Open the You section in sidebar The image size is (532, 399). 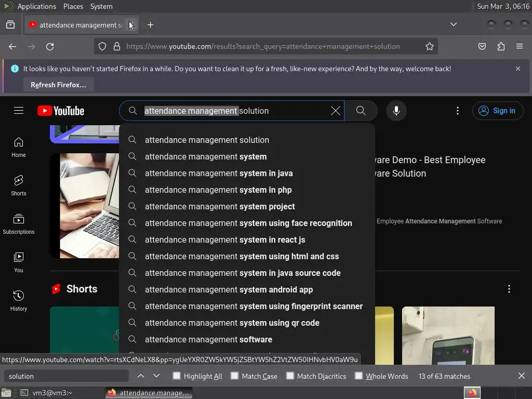click(19, 262)
